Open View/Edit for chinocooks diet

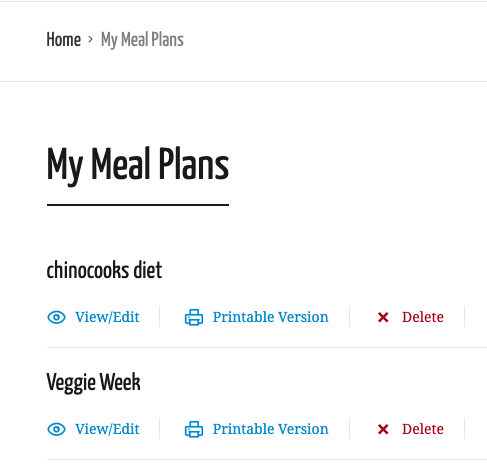click(x=107, y=317)
